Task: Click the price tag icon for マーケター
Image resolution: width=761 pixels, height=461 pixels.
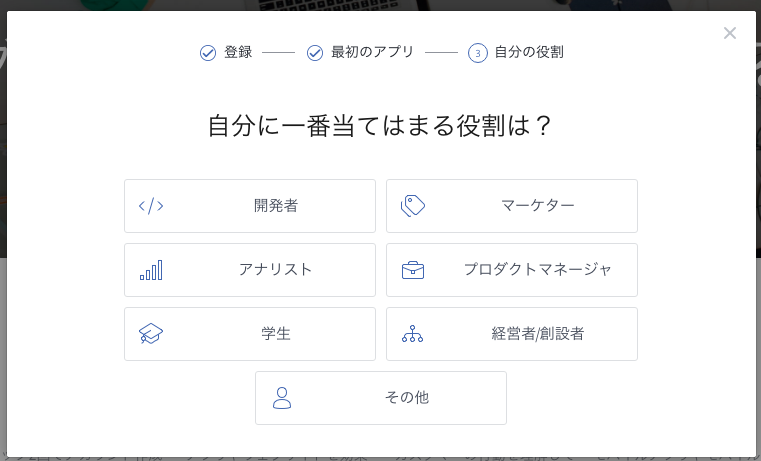Action: click(x=413, y=206)
